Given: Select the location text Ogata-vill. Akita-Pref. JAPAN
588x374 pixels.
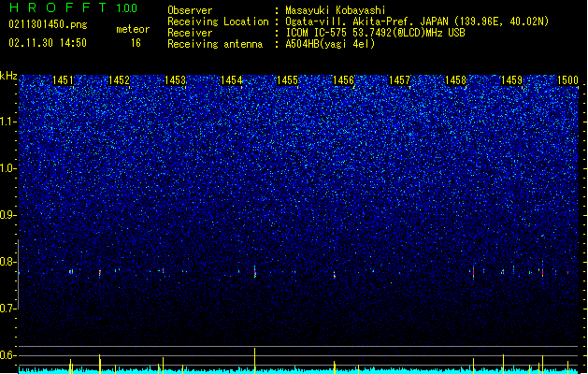Looking at the screenshot, I should tap(367, 22).
